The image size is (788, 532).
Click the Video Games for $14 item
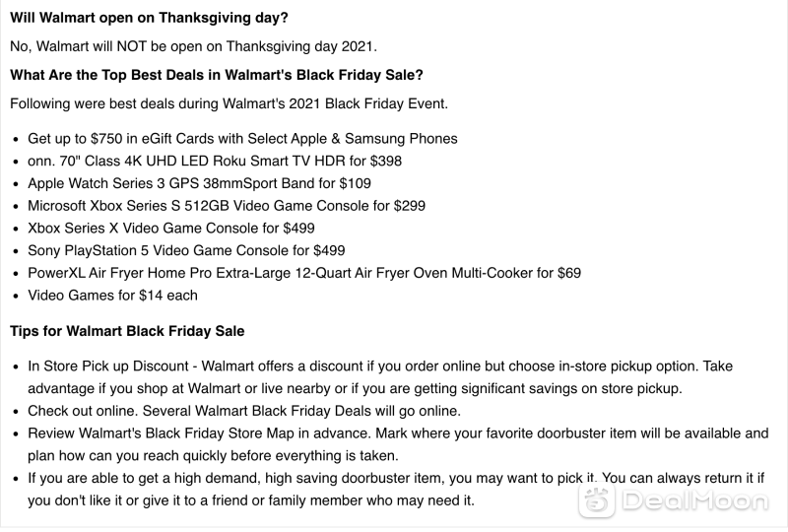click(112, 296)
